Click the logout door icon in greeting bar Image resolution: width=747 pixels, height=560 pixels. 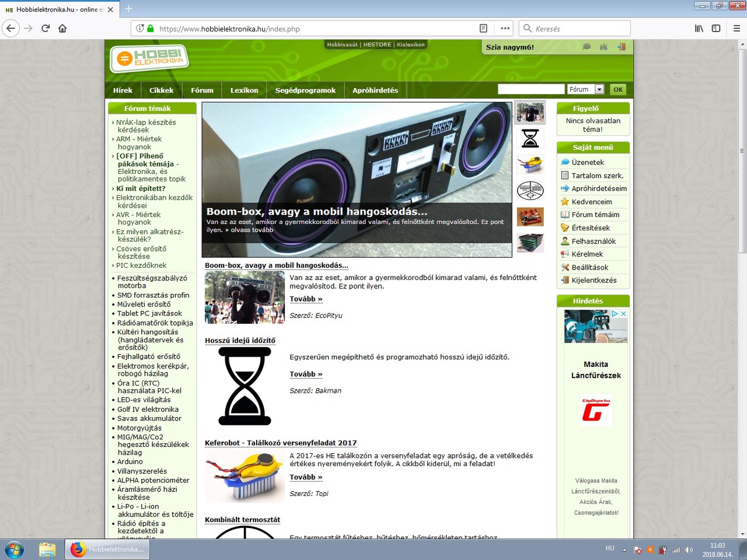click(x=622, y=47)
